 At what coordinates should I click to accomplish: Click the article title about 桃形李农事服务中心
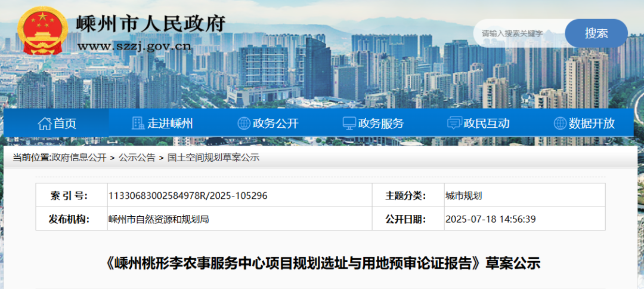322,263
